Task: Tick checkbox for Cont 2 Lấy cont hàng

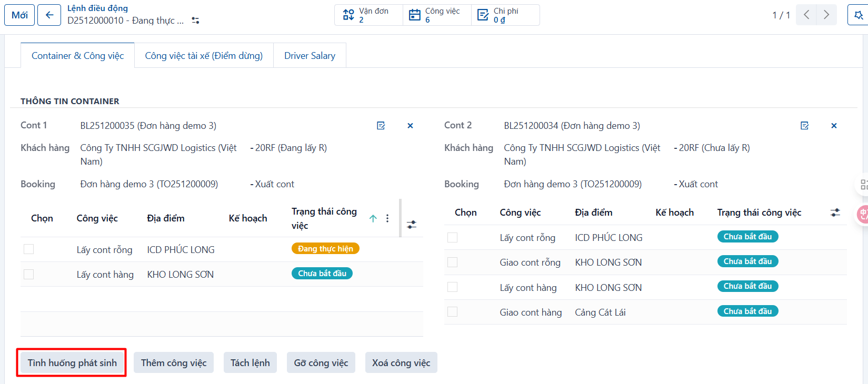Action: point(452,287)
